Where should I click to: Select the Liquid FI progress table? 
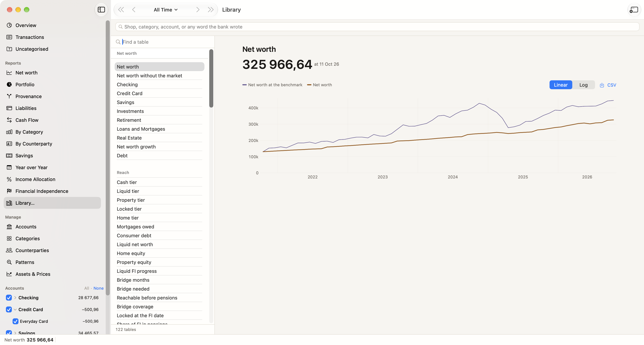point(159,271)
